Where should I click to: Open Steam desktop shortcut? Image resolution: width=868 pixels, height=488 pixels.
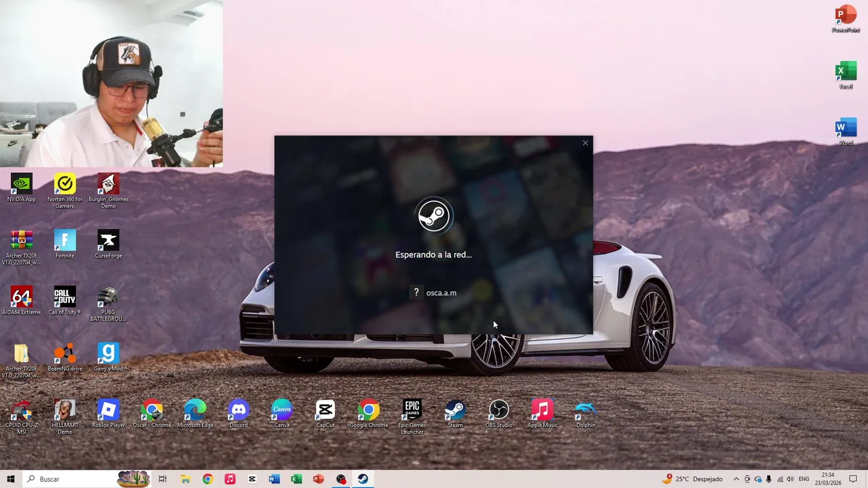tap(455, 413)
